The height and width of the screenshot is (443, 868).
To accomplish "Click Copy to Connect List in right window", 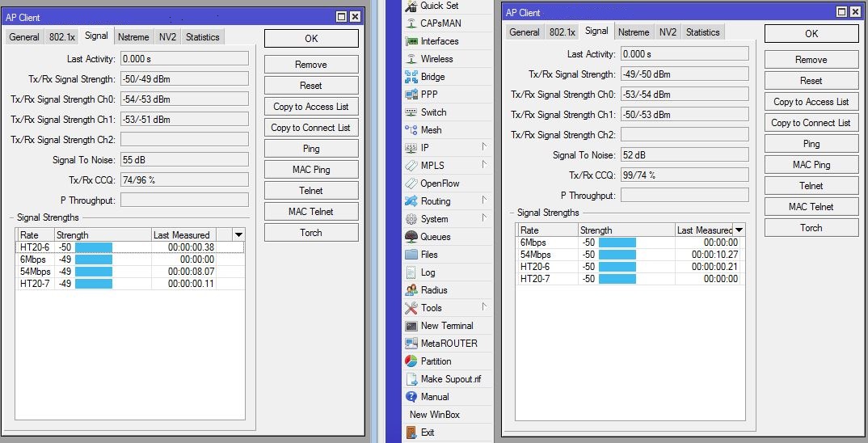I will coord(811,122).
